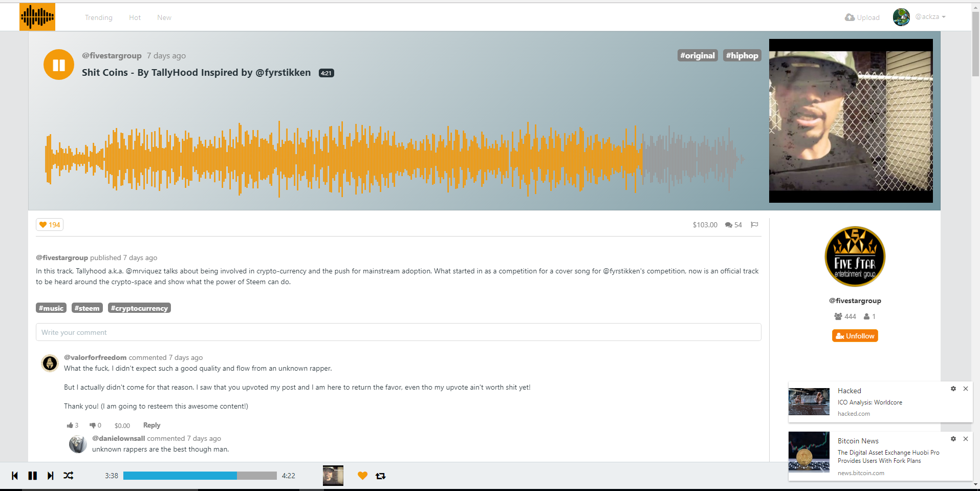Screen dimensions: 980x491
Task: Skip to previous track in player bar
Action: click(x=15, y=476)
